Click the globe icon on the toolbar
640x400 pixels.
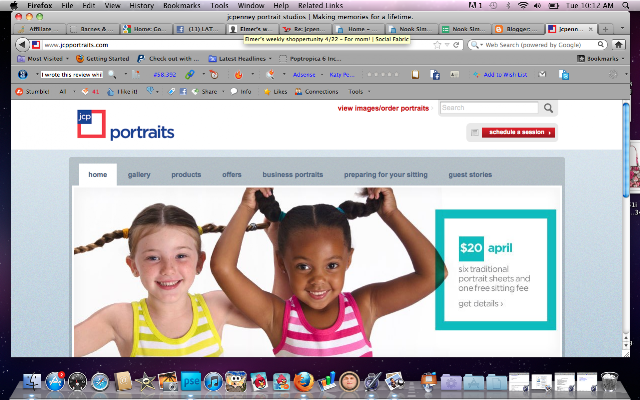pyautogui.click(x=22, y=74)
